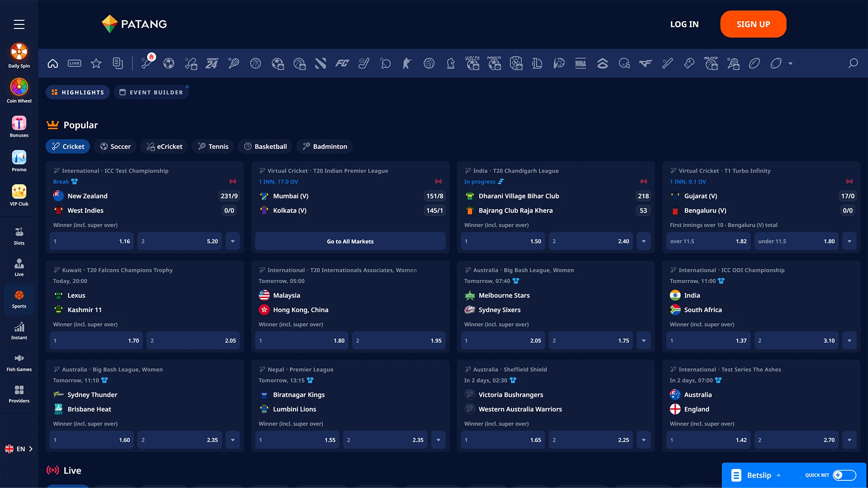Open the LIVE events section

(x=74, y=63)
